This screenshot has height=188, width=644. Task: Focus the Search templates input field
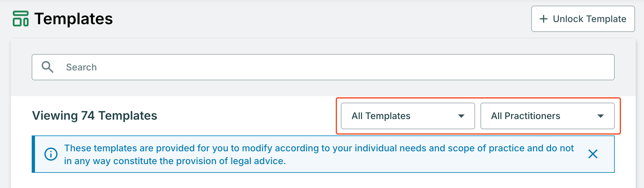(329, 67)
